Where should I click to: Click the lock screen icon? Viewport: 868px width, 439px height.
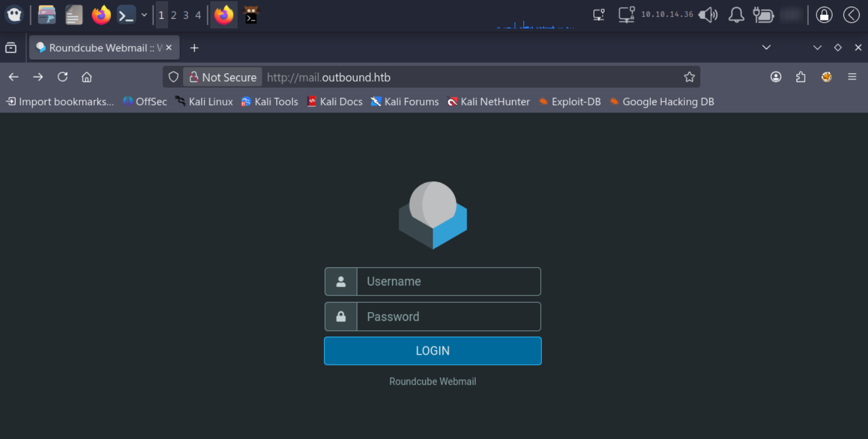coord(824,15)
